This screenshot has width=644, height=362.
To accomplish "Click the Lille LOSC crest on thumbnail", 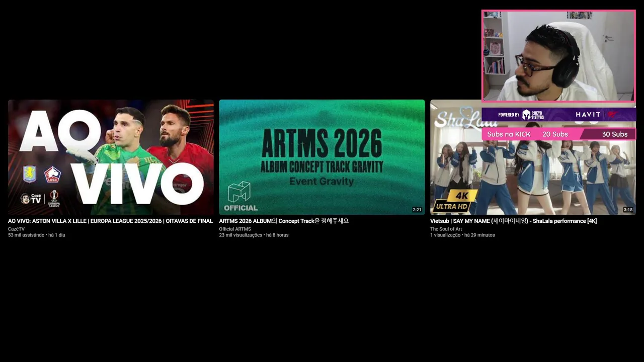I will (52, 174).
